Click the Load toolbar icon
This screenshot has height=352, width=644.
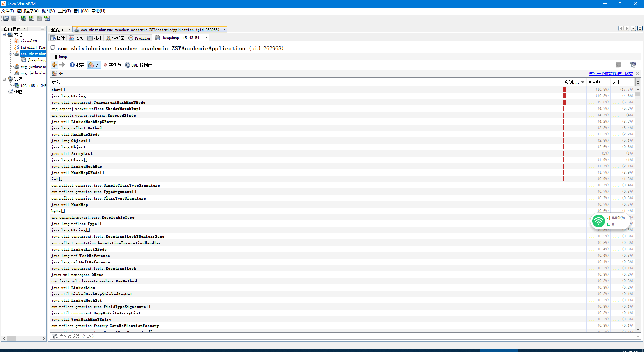6,18
